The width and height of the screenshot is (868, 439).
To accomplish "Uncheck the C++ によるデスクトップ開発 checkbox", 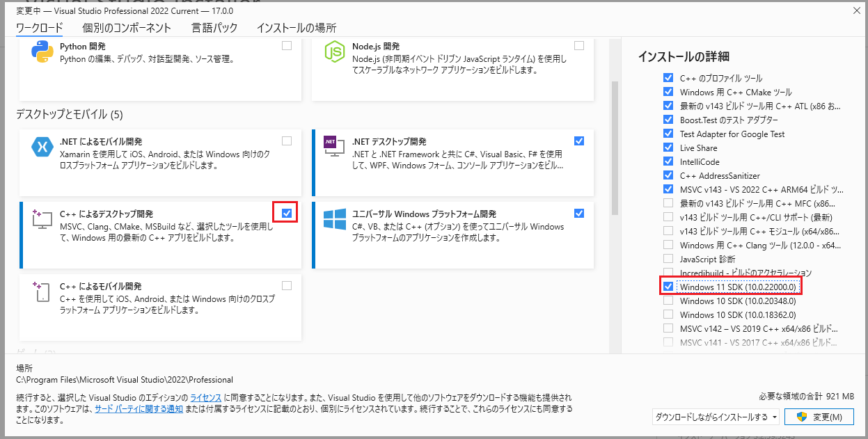I will [287, 213].
